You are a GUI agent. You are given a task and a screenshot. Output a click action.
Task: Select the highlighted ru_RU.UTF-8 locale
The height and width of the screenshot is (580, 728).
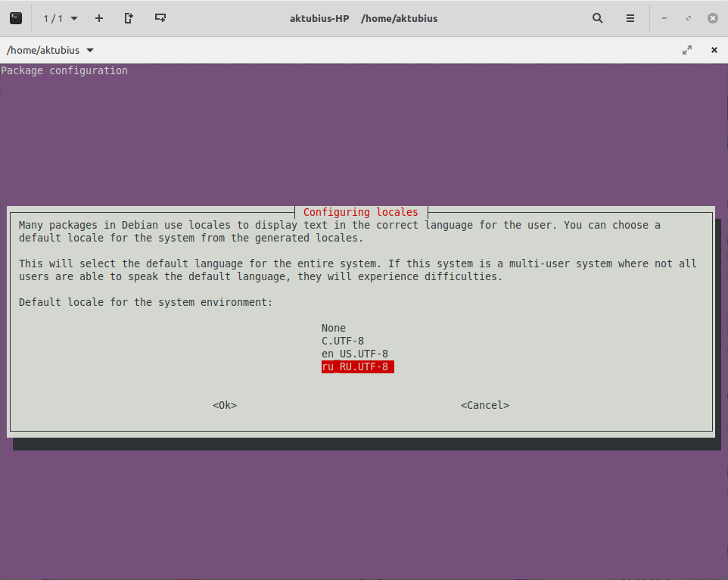(355, 366)
